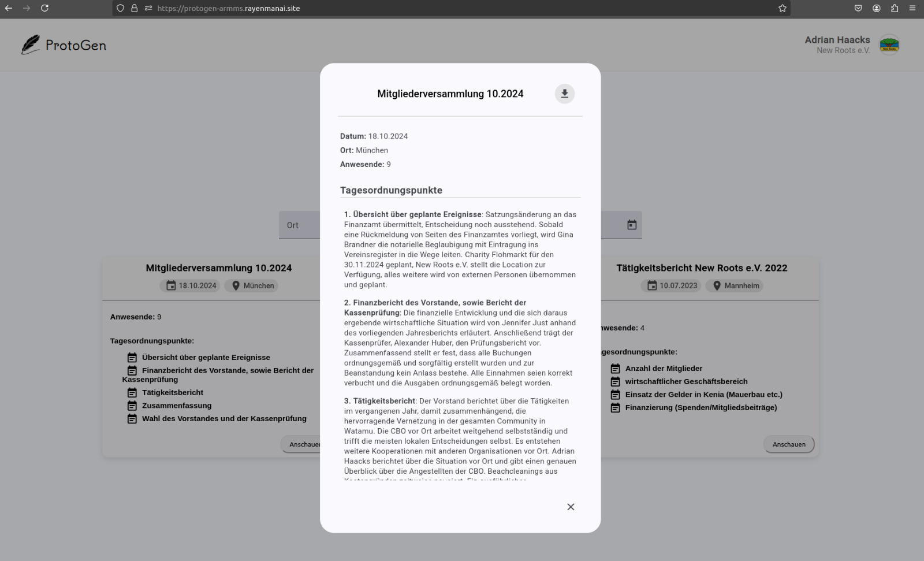Click the ProtoGen feather logo
Viewport: 924px width, 561px height.
tap(31, 45)
